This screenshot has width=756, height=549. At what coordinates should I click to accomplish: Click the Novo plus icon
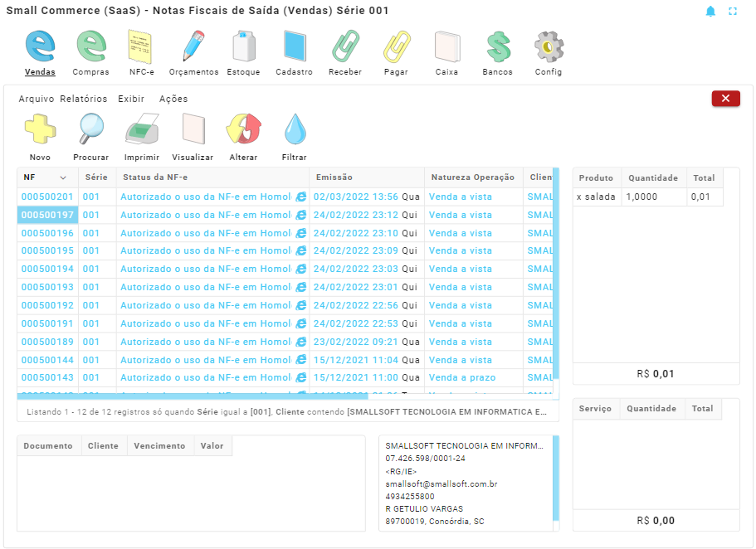pos(40,130)
